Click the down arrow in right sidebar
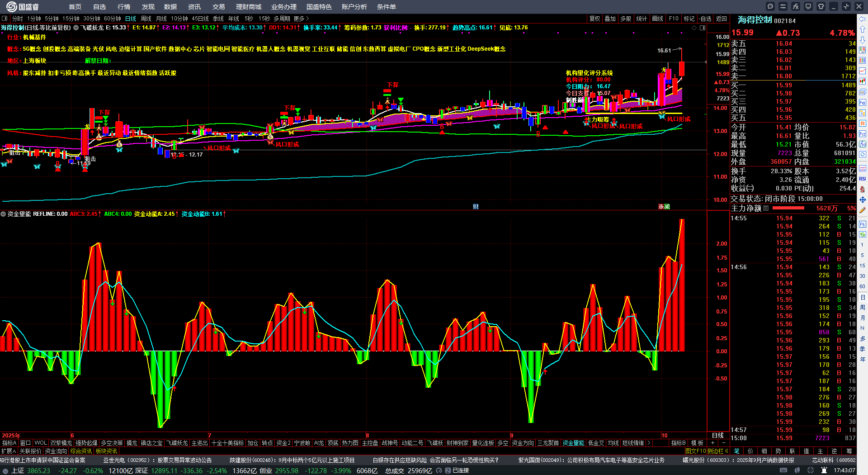This screenshot has height=475, width=868. click(x=863, y=39)
